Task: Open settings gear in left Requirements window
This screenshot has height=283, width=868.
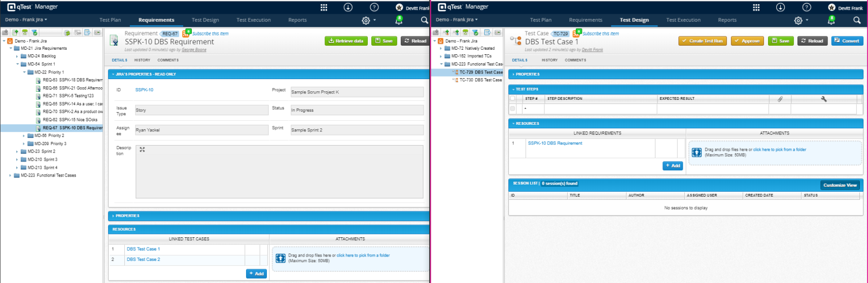Action: click(x=366, y=20)
